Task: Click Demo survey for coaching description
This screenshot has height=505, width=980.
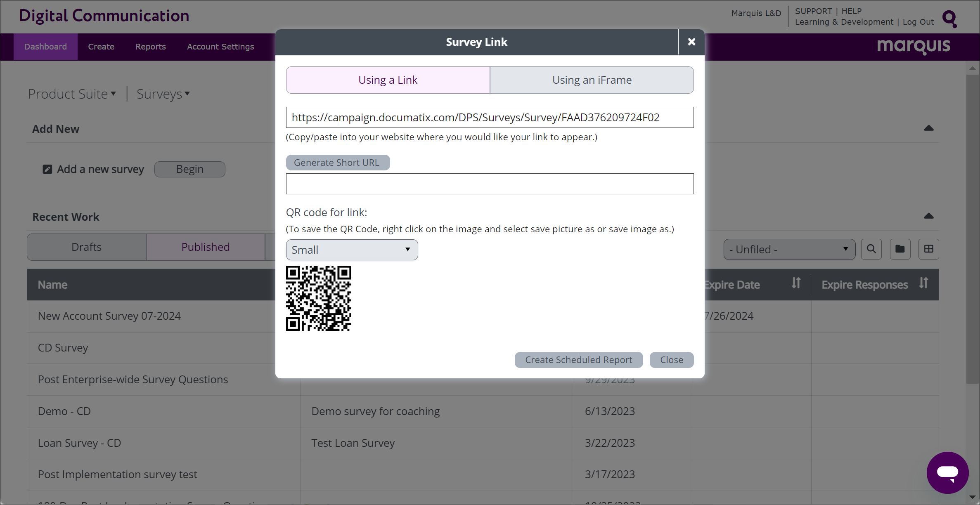Action: click(376, 411)
